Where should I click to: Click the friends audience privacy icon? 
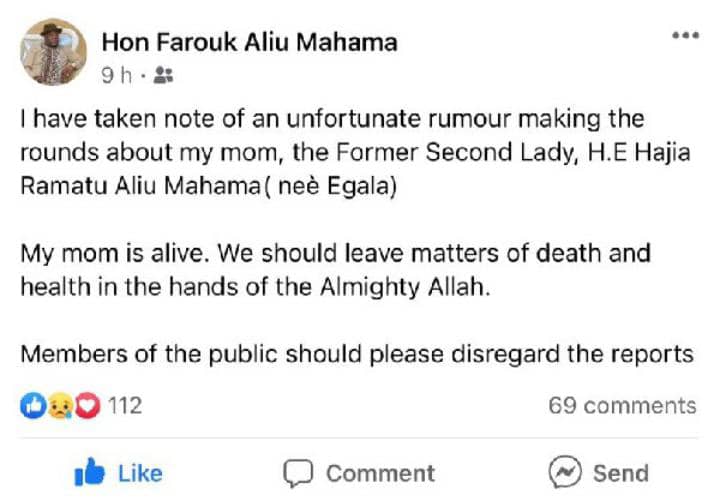click(163, 75)
